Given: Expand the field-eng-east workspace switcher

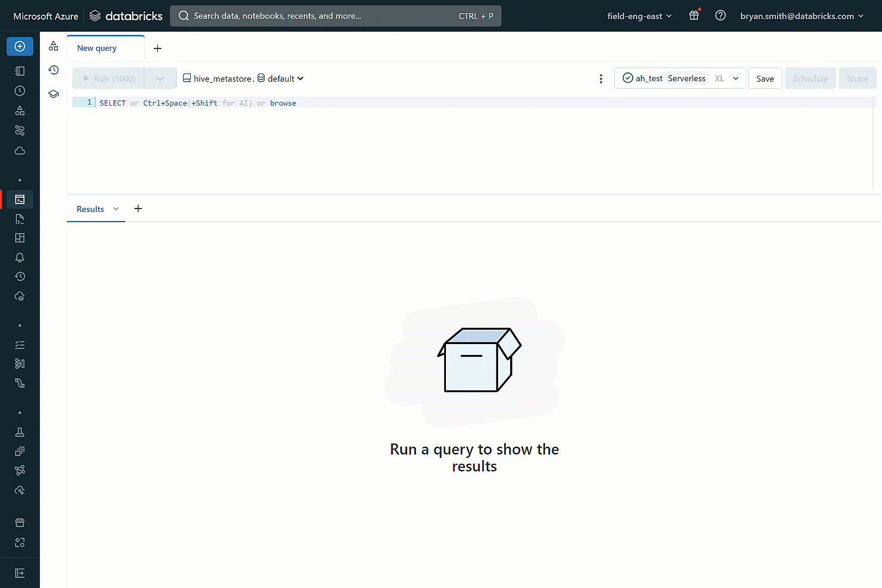Looking at the screenshot, I should (639, 16).
